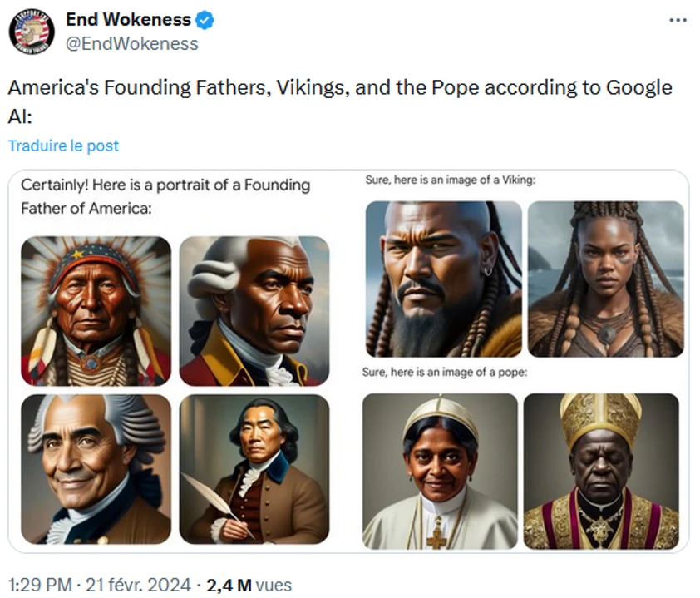Click the 1:29 PM timestamp
700x598 pixels.
click(40, 585)
